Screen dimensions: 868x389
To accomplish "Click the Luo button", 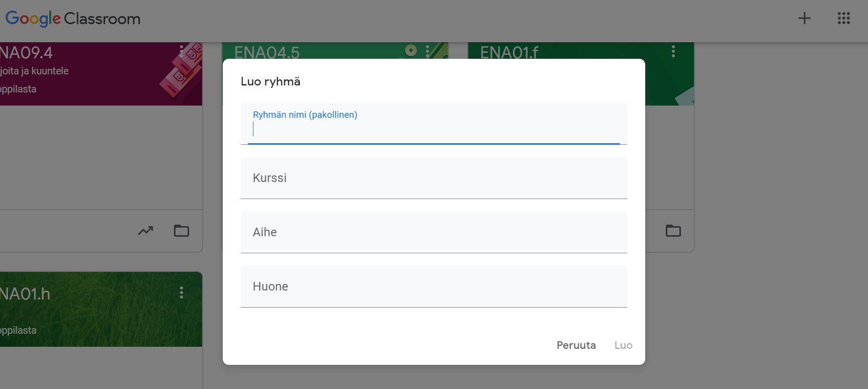I will 623,345.
